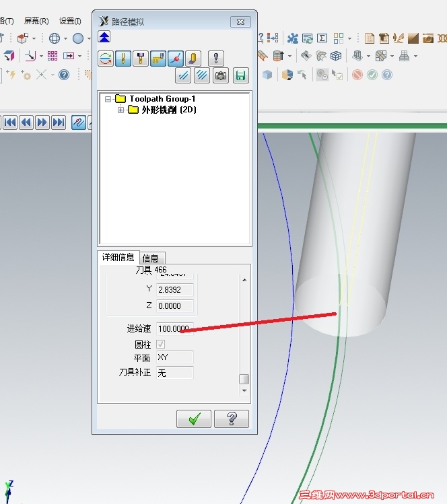Click the 进给速 field showing 100.0000
The height and width of the screenshot is (504, 447).
174,329
